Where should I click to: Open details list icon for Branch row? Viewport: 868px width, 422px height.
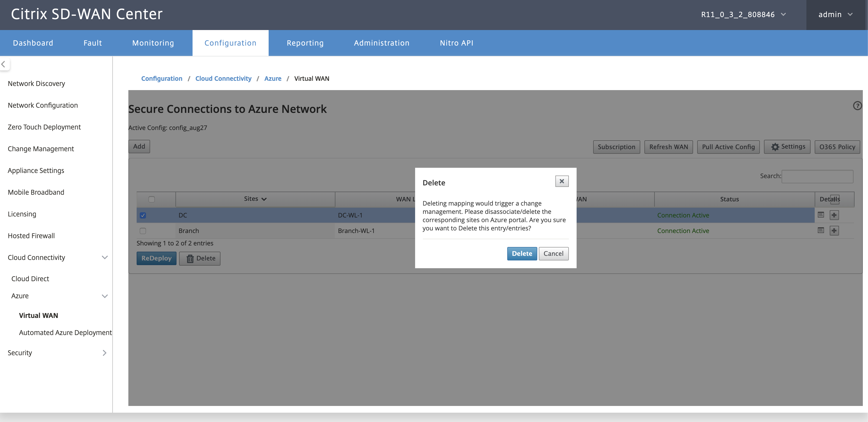(821, 230)
